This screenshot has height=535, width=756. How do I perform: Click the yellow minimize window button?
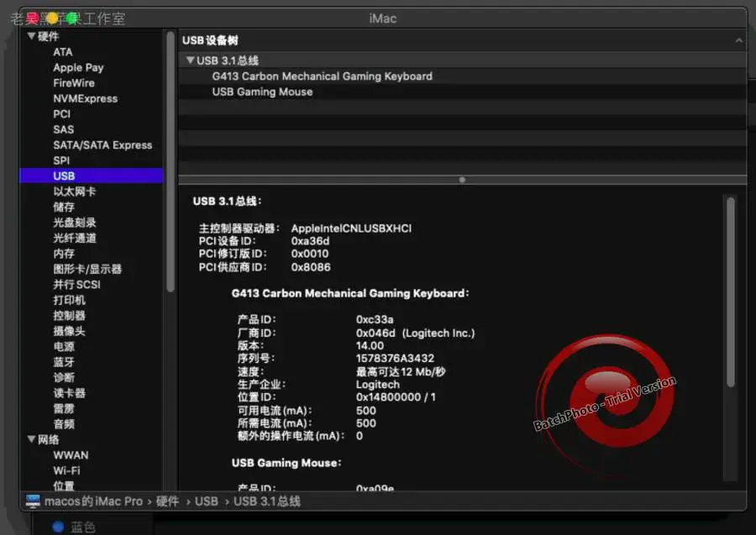(52, 18)
